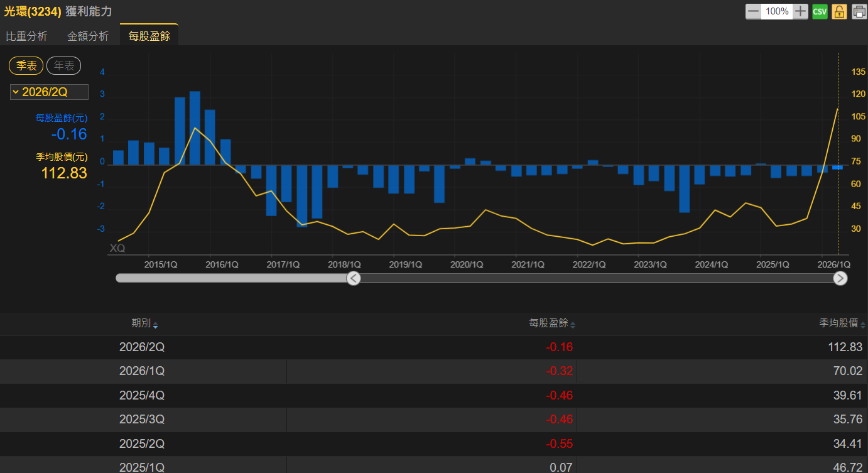Screen dimensions: 868x473
Task: Click the EPS value in the 2026/2Q table row
Action: (x=560, y=347)
